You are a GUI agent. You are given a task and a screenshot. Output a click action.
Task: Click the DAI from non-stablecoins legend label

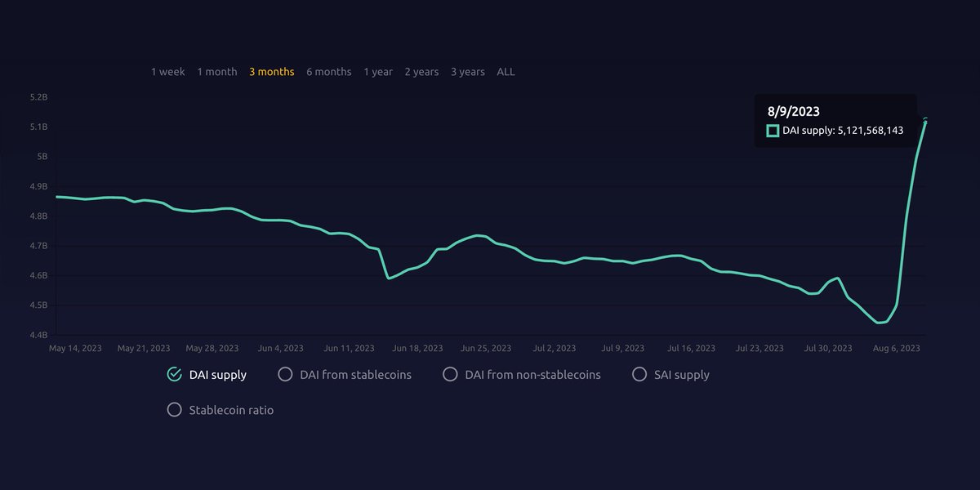532,375
